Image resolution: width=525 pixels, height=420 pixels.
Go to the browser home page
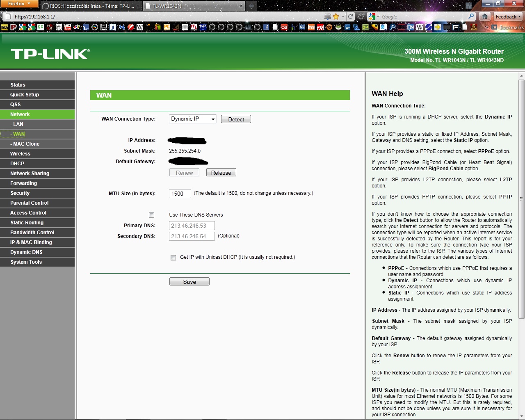point(485,16)
